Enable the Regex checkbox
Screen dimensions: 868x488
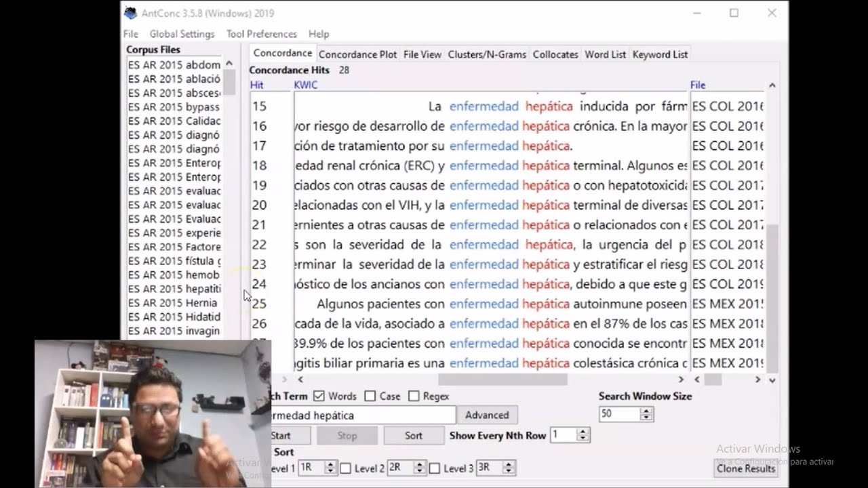tap(414, 396)
